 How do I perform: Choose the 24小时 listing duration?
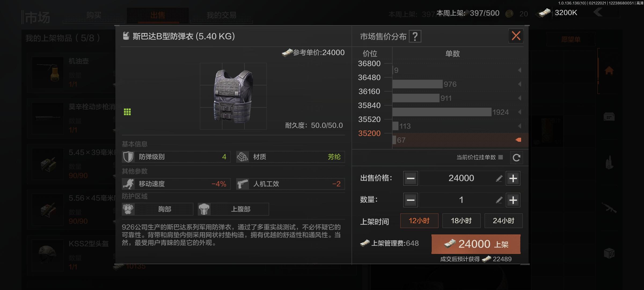[503, 221]
